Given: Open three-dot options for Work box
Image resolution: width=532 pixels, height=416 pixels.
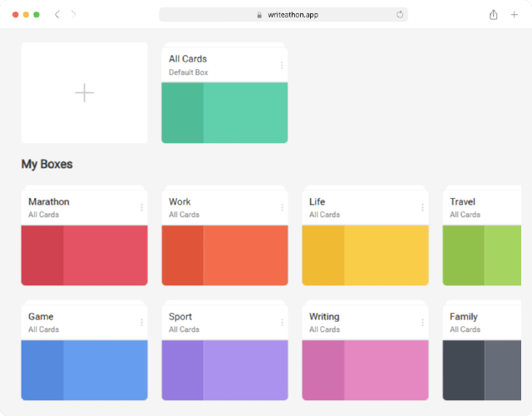Looking at the screenshot, I should 282,207.
